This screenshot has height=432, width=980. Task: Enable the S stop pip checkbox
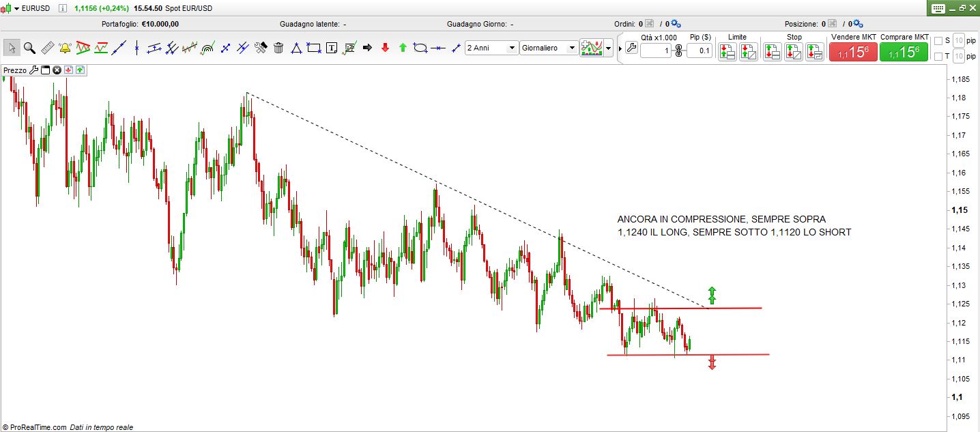pyautogui.click(x=938, y=40)
